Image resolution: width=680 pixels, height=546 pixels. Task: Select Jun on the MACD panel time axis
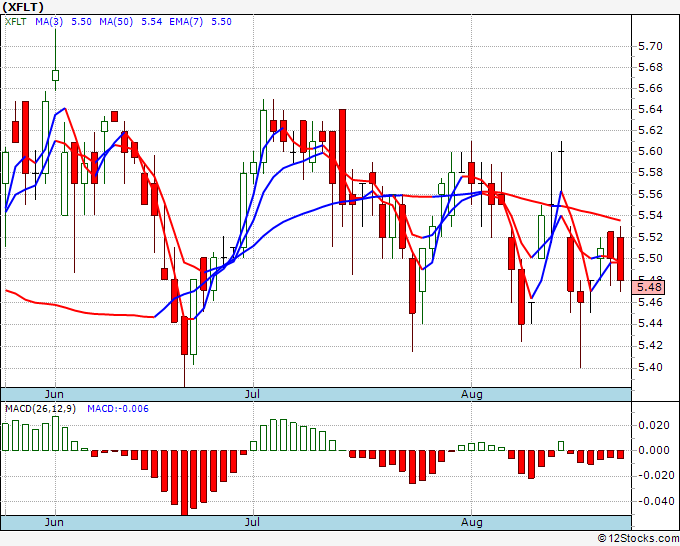[54, 522]
